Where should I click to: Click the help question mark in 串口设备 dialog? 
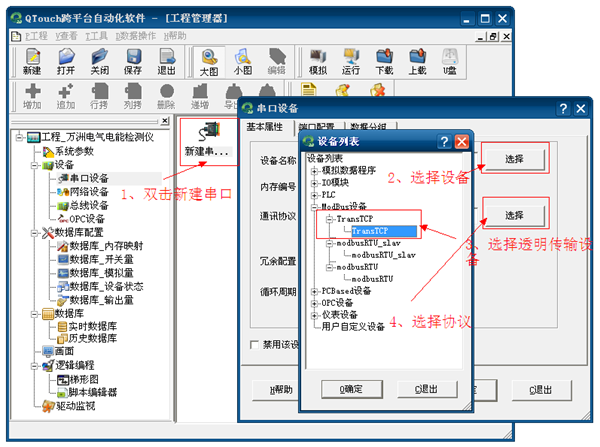click(563, 109)
